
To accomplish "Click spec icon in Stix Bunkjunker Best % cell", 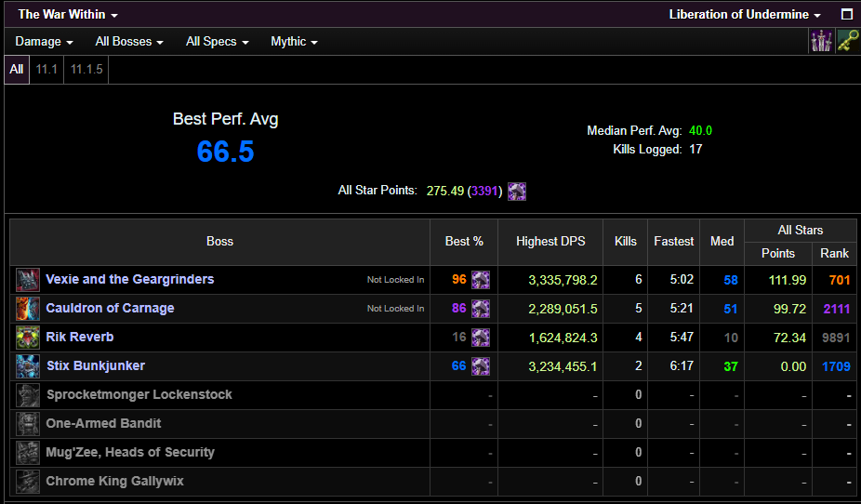I will coord(481,366).
